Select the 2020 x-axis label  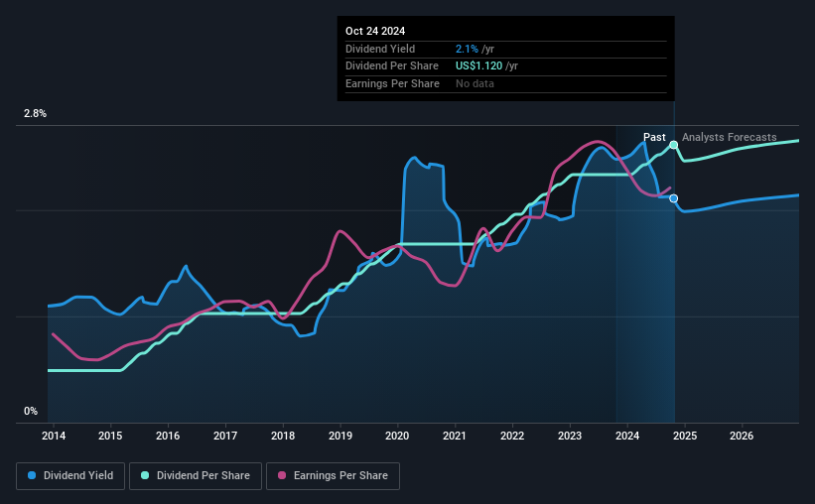pos(397,436)
